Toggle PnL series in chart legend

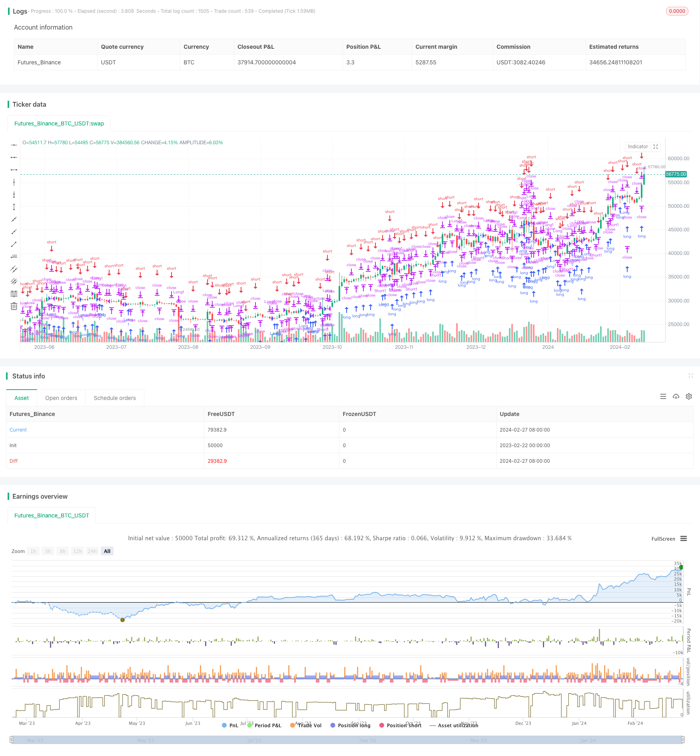point(230,725)
